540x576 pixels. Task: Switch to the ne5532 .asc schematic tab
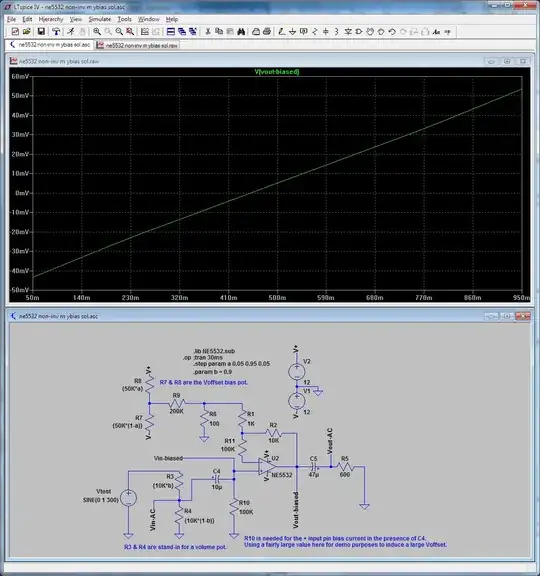click(50, 45)
